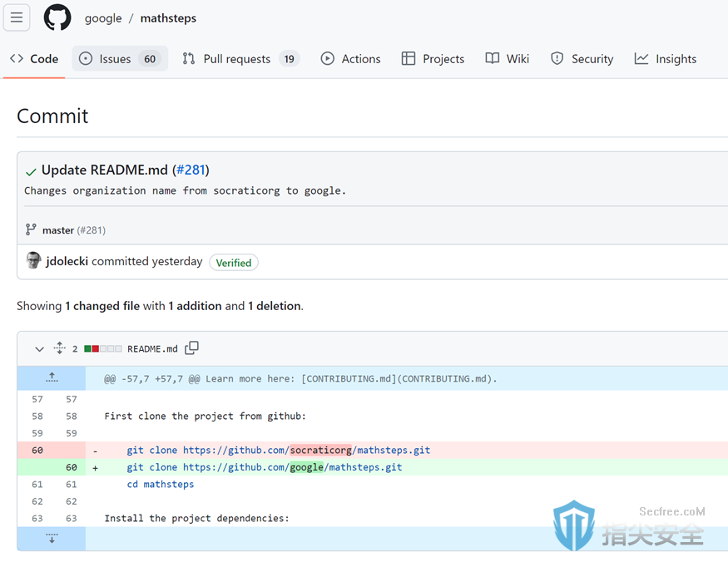Click the added google clone URL line
The width and height of the screenshot is (728, 562).
click(265, 467)
